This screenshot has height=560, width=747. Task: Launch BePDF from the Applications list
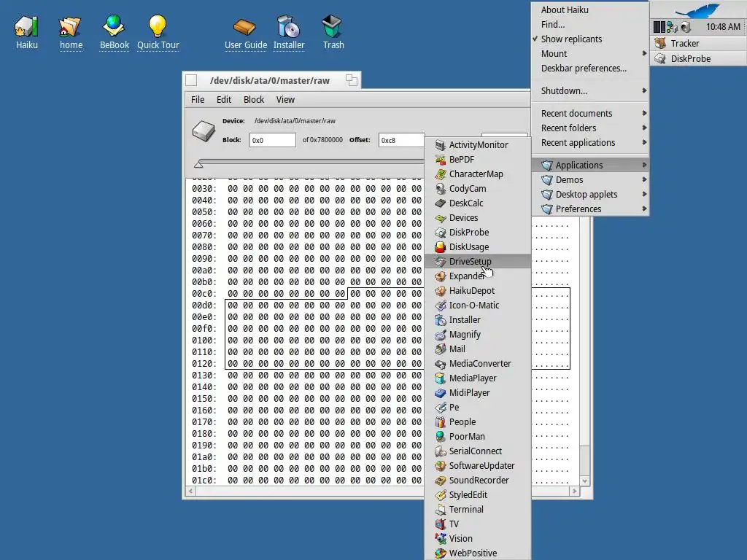coord(478,160)
